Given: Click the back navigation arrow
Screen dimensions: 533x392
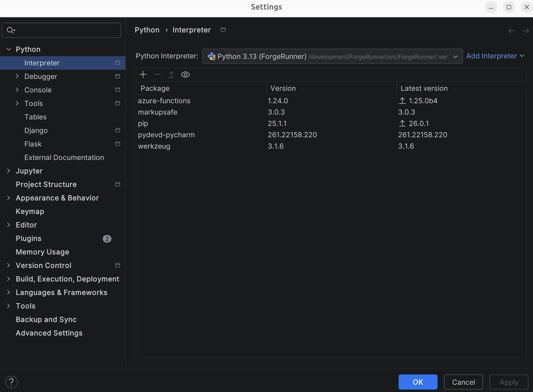Looking at the screenshot, I should 511,31.
